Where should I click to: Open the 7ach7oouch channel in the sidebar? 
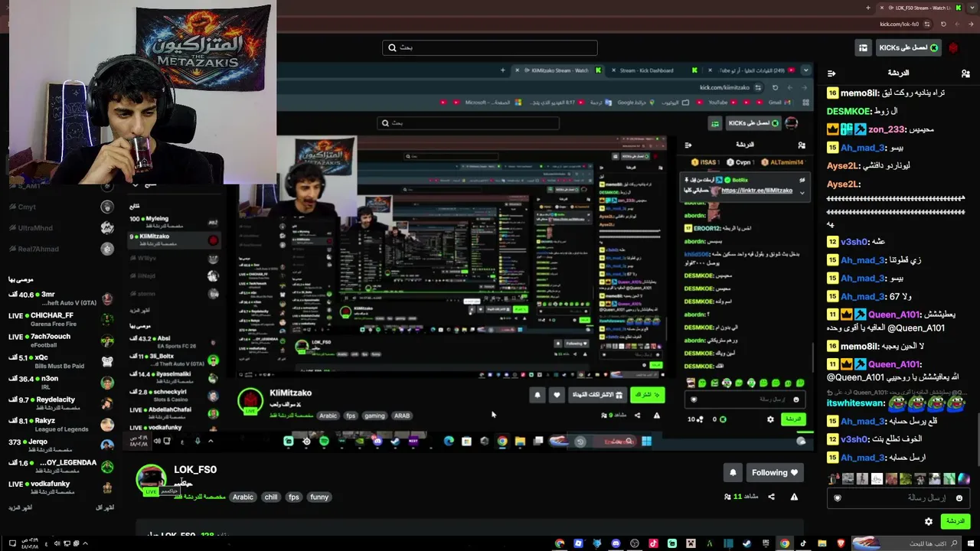pos(61,341)
